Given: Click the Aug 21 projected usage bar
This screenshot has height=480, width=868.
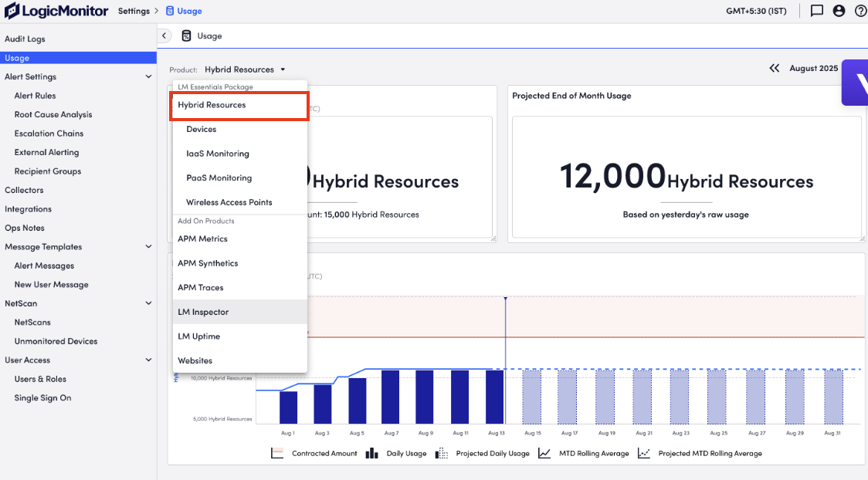Looking at the screenshot, I should [643, 397].
